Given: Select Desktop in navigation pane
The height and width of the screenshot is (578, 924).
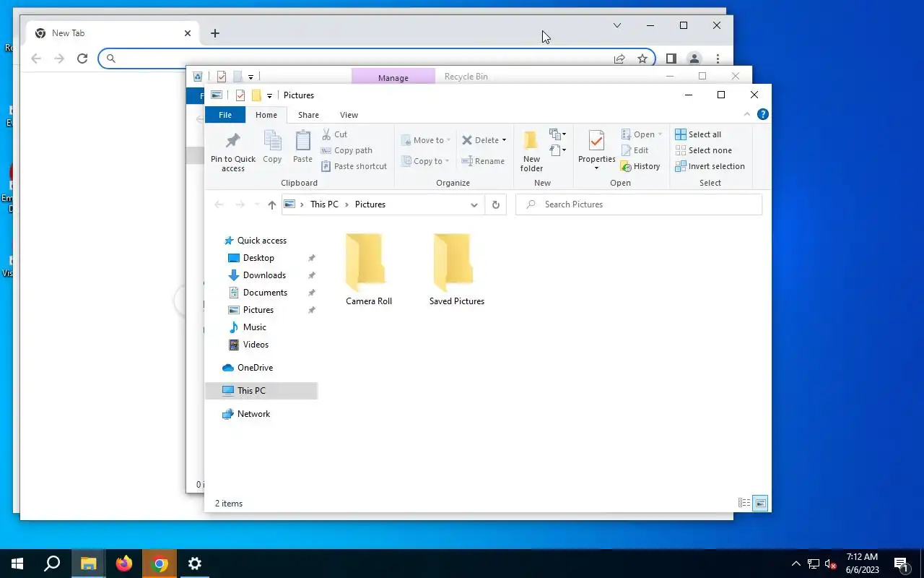Looking at the screenshot, I should pos(258,258).
